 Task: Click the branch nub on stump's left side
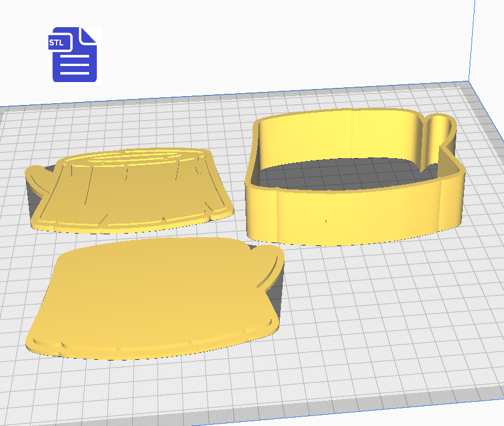click(x=40, y=176)
